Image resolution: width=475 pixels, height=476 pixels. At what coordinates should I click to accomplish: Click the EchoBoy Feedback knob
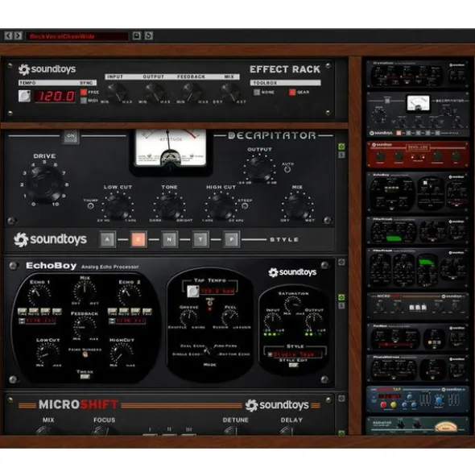coord(85,327)
